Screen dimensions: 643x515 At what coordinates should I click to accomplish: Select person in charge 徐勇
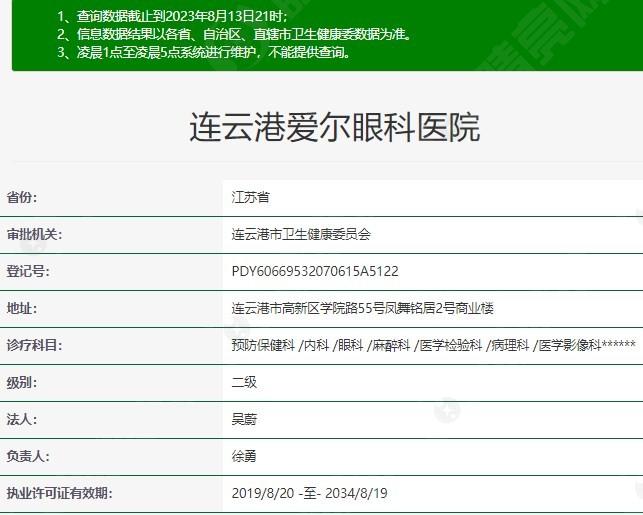pyautogui.click(x=244, y=456)
